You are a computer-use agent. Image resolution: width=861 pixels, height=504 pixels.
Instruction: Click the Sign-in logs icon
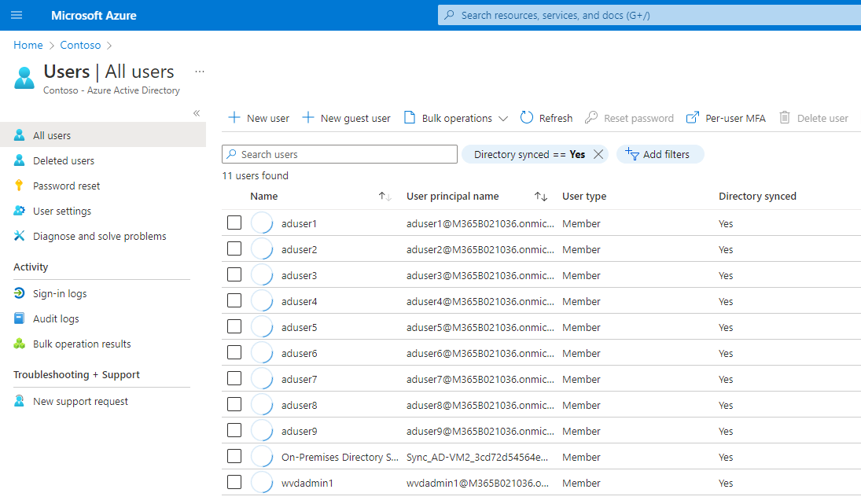(x=19, y=293)
